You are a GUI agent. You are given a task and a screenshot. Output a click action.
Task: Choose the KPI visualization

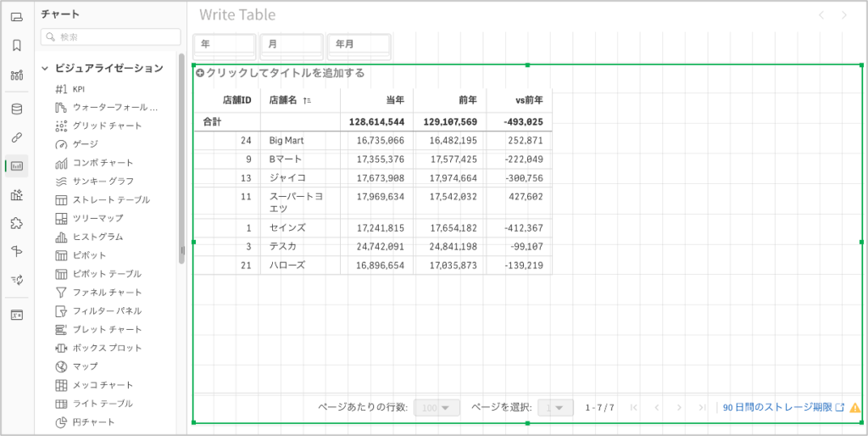(78, 89)
